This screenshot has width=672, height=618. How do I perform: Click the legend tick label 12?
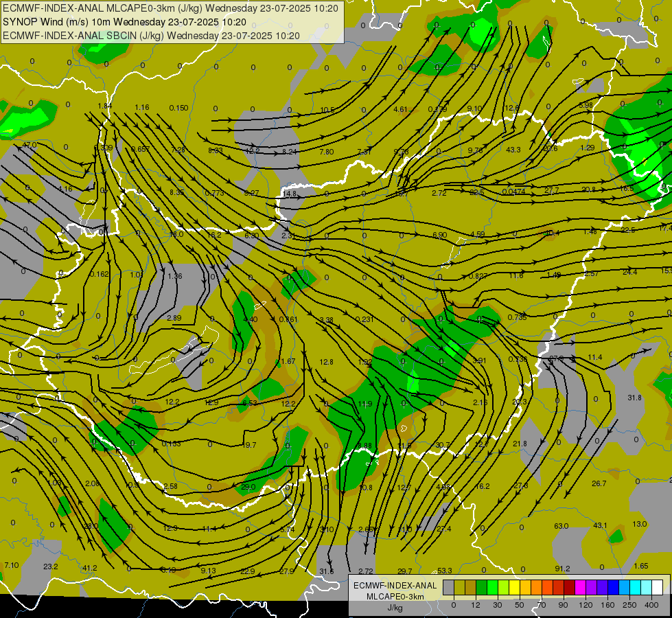click(476, 605)
